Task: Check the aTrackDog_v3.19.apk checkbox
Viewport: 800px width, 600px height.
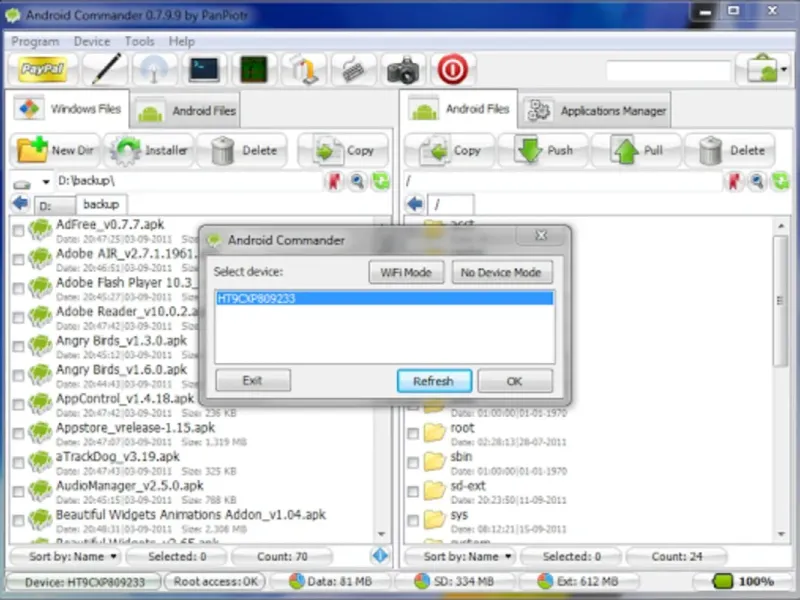Action: (x=18, y=463)
